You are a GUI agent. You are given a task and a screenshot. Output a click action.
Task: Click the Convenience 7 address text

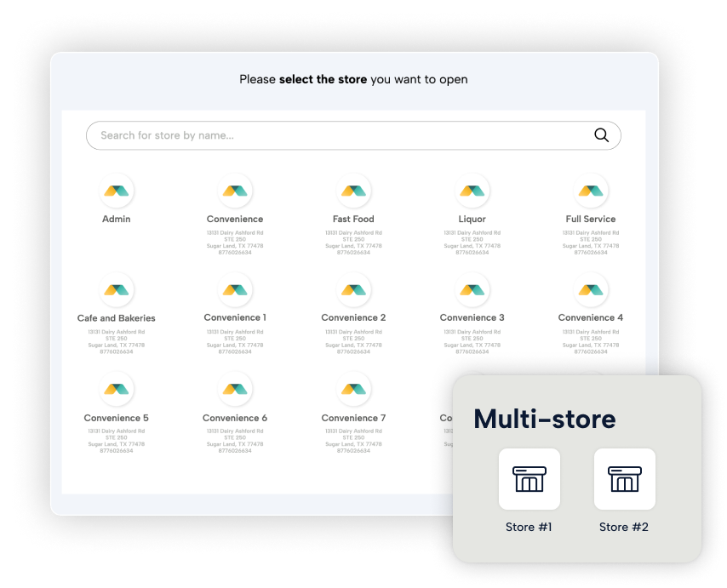coord(353,441)
